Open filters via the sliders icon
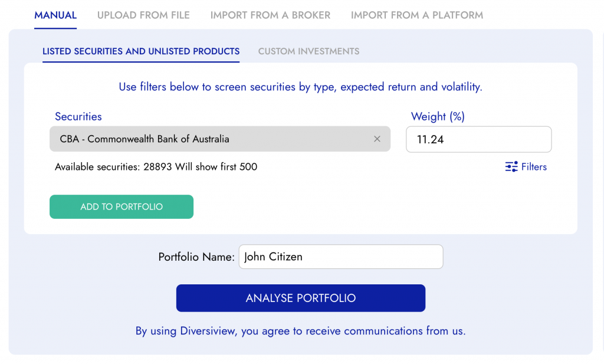The height and width of the screenshot is (364, 604). pos(511,167)
